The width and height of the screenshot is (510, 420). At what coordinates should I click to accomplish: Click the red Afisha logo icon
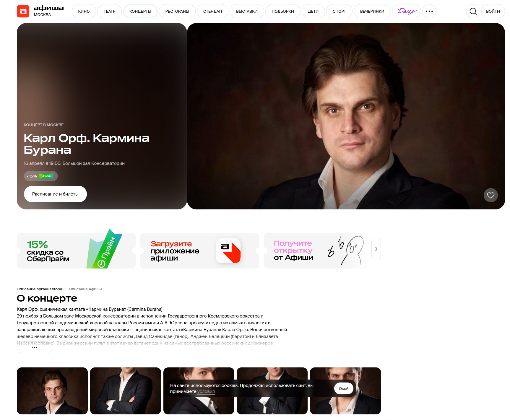click(23, 11)
